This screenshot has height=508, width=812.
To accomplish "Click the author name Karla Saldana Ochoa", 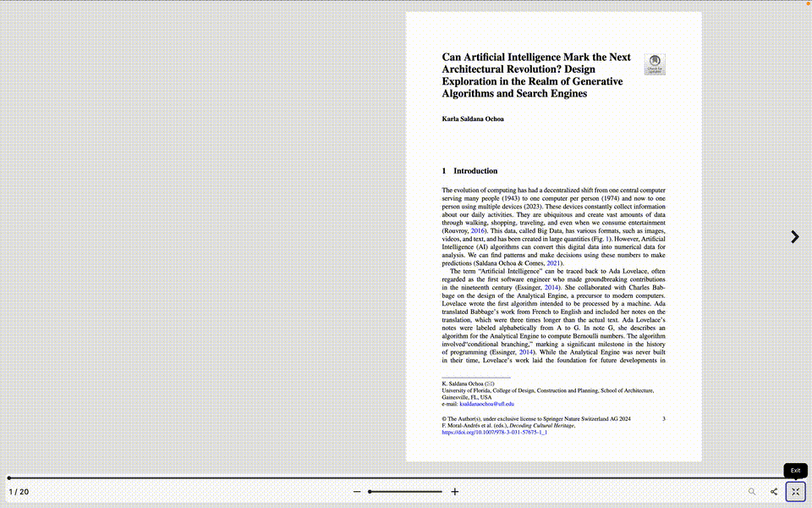I will 473,119.
